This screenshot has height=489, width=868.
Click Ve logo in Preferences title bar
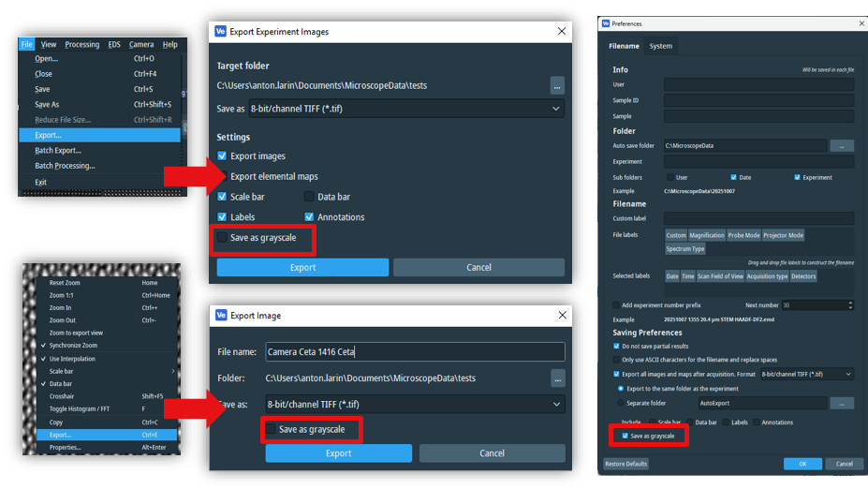click(606, 23)
